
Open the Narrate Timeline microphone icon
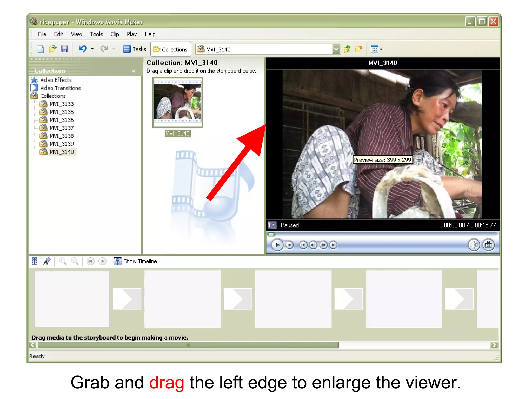point(47,261)
